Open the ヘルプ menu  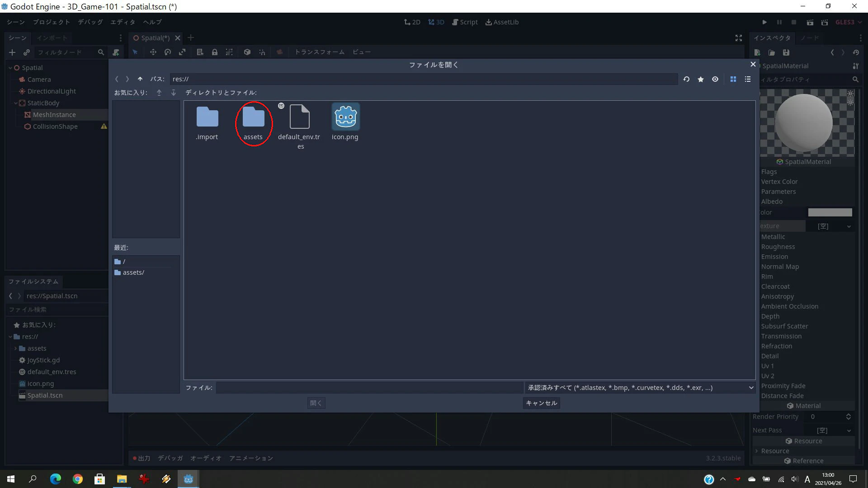pyautogui.click(x=152, y=22)
